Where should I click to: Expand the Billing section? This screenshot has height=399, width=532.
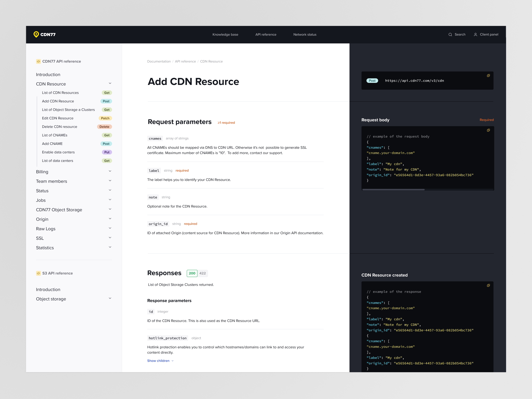point(110,171)
